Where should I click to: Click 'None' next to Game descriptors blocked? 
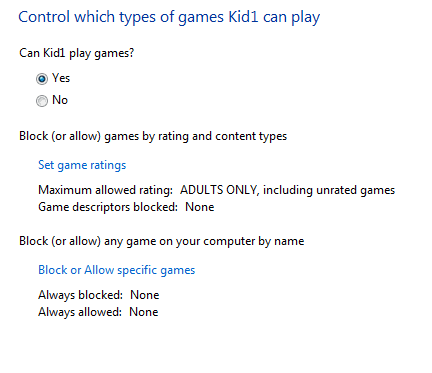pos(200,207)
